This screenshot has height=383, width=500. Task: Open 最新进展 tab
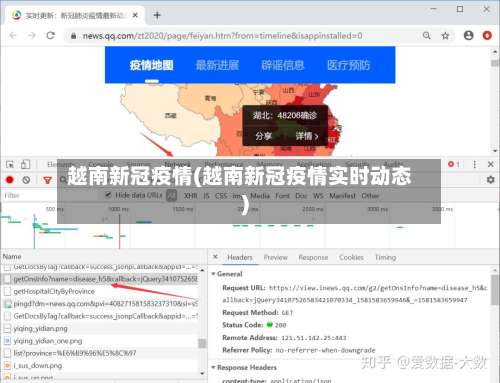tap(217, 65)
